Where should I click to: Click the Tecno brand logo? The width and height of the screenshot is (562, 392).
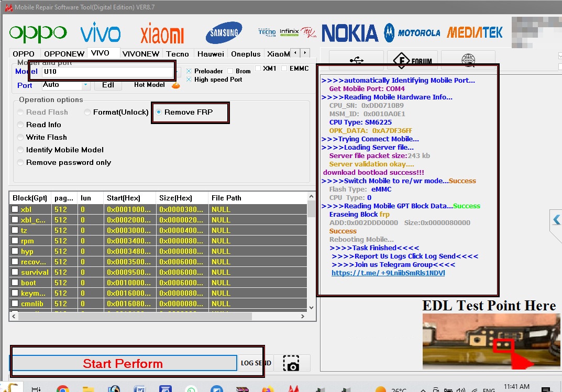[267, 32]
